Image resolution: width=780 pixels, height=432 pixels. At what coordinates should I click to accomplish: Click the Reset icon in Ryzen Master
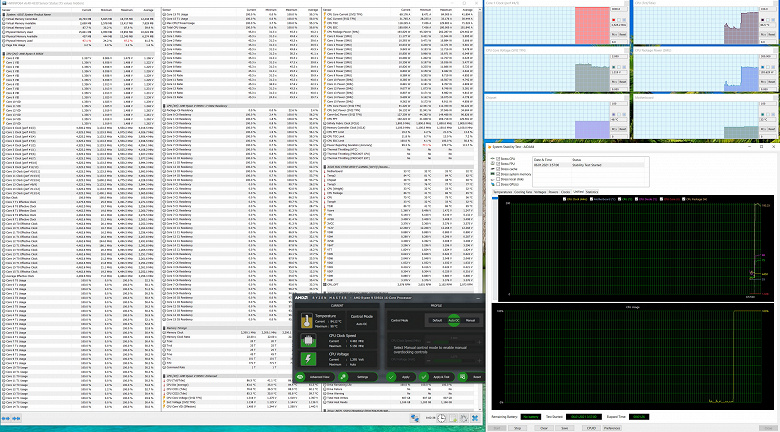click(x=463, y=377)
